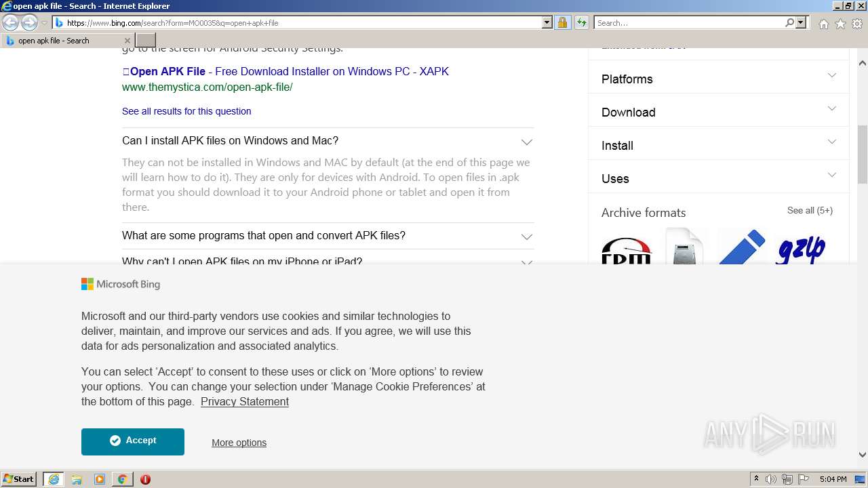
Task: Expand the Install section chevron
Action: pyautogui.click(x=832, y=142)
